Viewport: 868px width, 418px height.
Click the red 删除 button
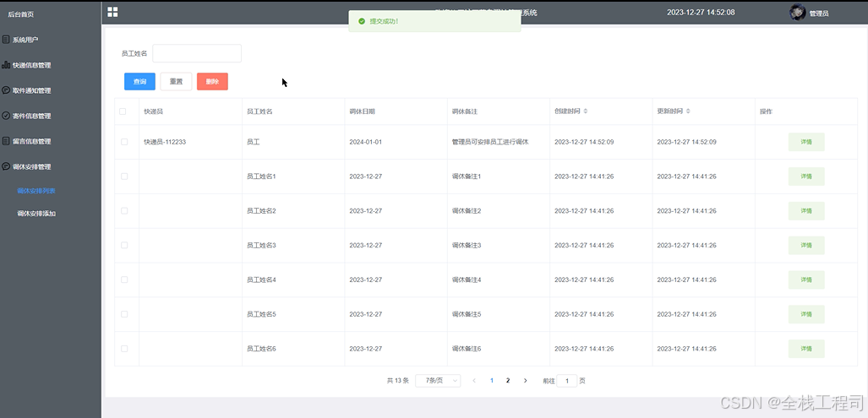(x=213, y=81)
